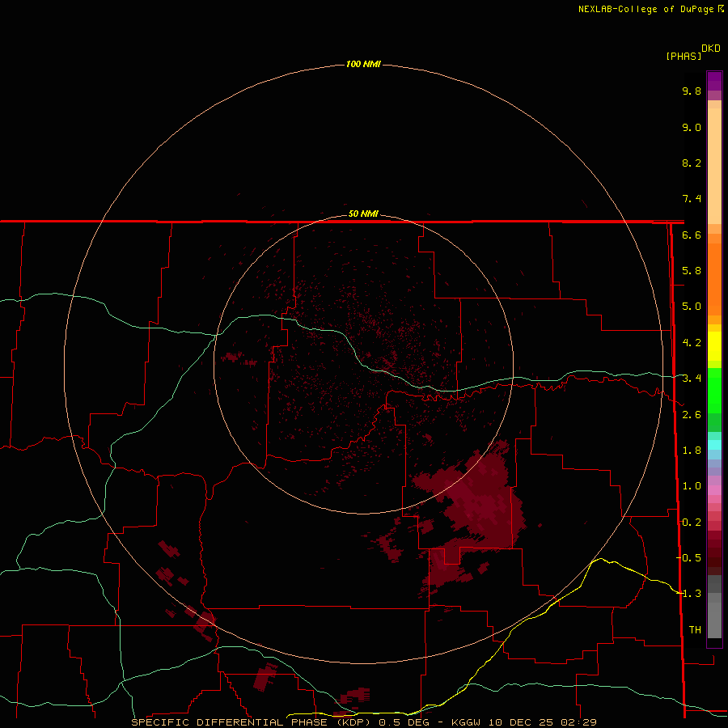Click the 100 NMI range ring label
The image size is (728, 728).
tap(363, 64)
